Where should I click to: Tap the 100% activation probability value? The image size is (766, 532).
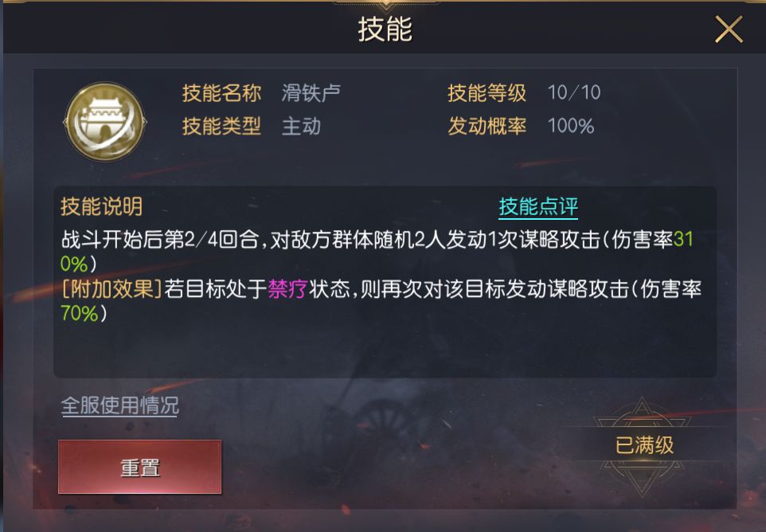pos(571,126)
